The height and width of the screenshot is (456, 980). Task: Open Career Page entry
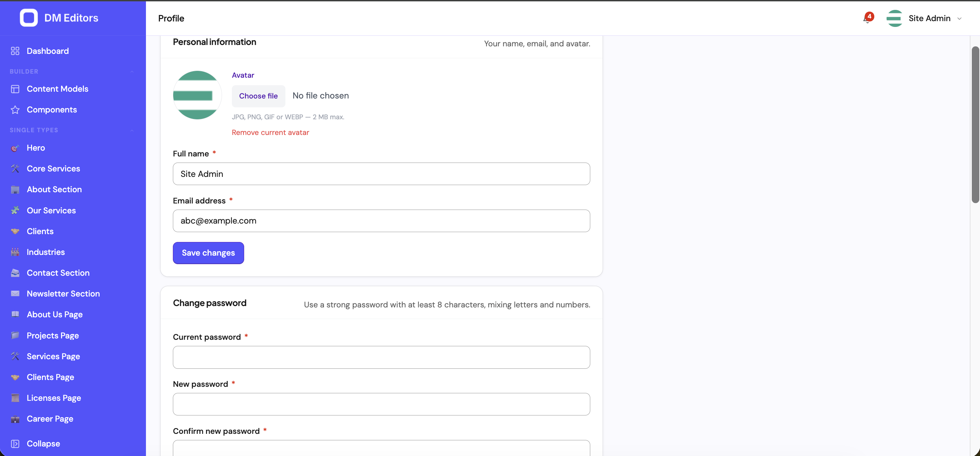coord(73,419)
